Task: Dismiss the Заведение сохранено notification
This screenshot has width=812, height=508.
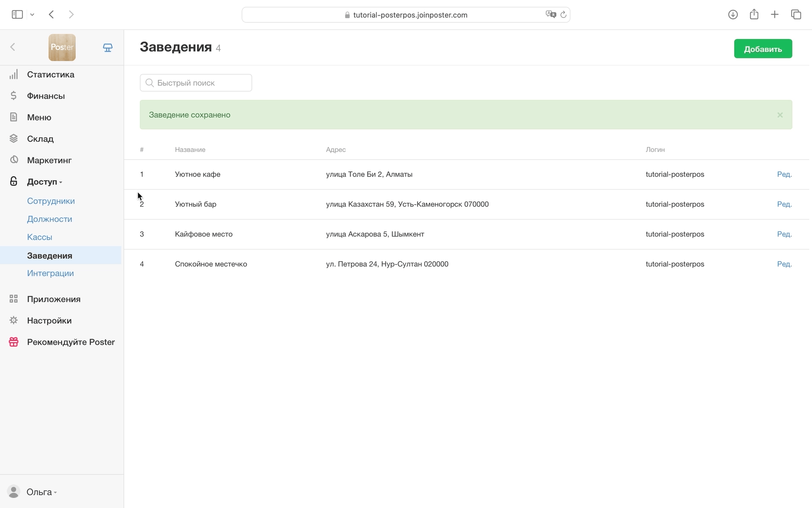Action: [x=780, y=115]
